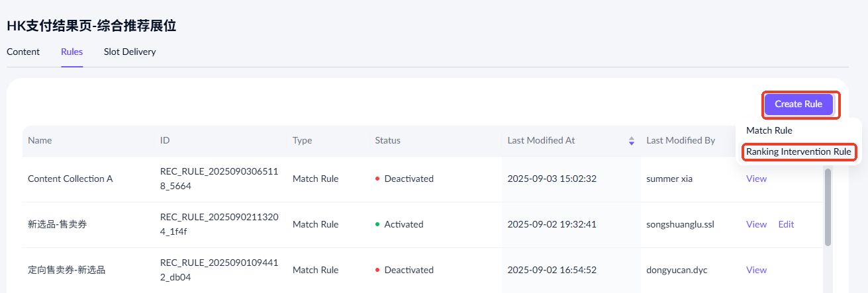This screenshot has height=293, width=868.
Task: Select the Content Collection A row name
Action: pyautogui.click(x=70, y=179)
